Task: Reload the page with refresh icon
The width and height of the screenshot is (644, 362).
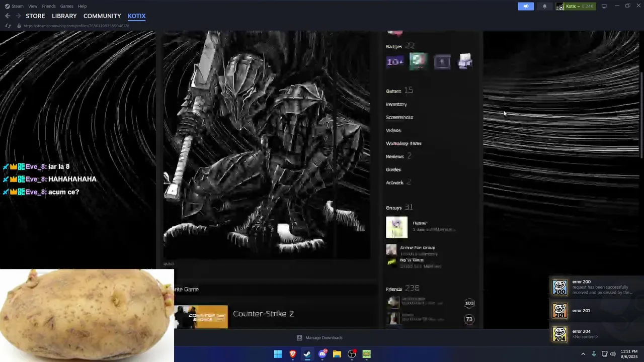Action: 8,26
